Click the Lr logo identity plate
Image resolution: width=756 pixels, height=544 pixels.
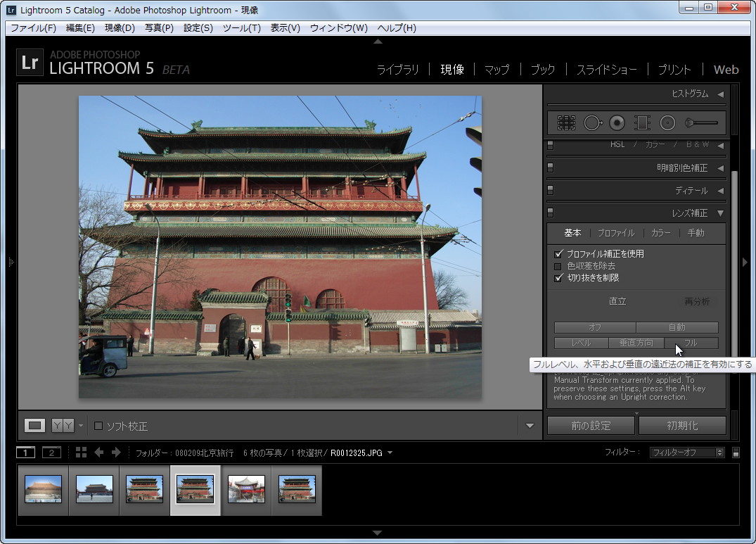pyautogui.click(x=30, y=63)
